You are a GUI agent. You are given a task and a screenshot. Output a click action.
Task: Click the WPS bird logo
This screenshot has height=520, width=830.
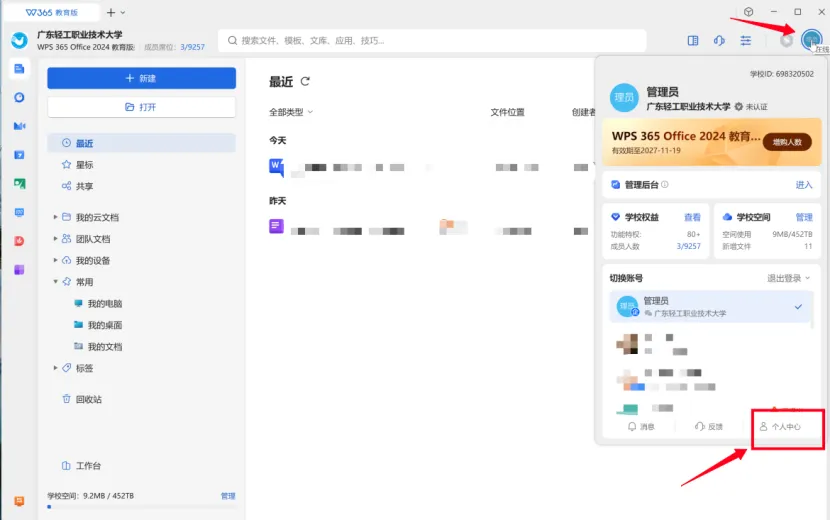pyautogui.click(x=20, y=40)
